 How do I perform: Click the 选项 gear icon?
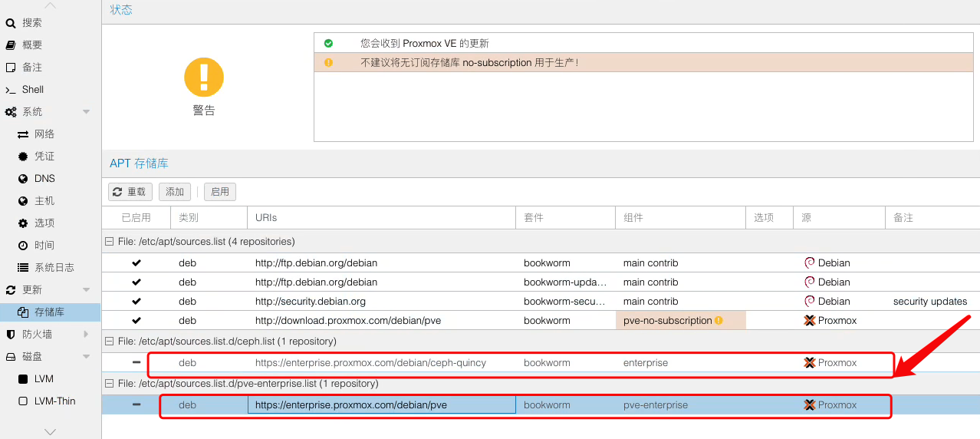(23, 223)
